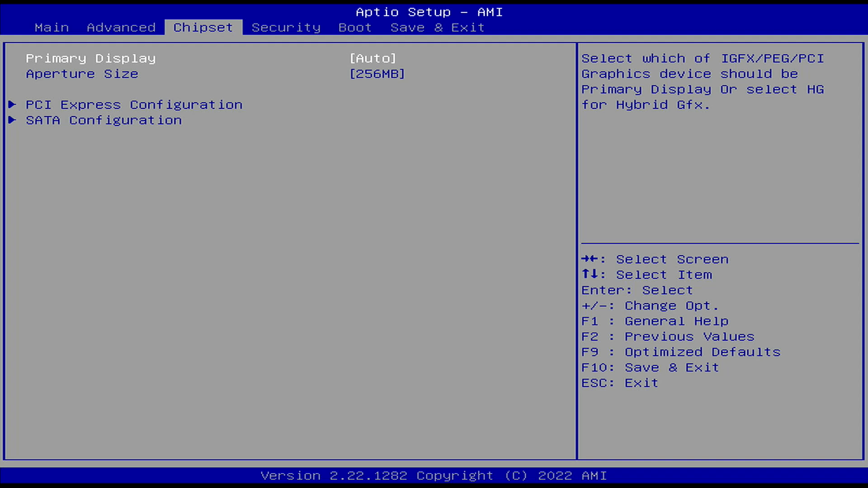Click the 'Enter: Select' hint
Image resolution: width=868 pixels, height=488 pixels.
coord(637,290)
